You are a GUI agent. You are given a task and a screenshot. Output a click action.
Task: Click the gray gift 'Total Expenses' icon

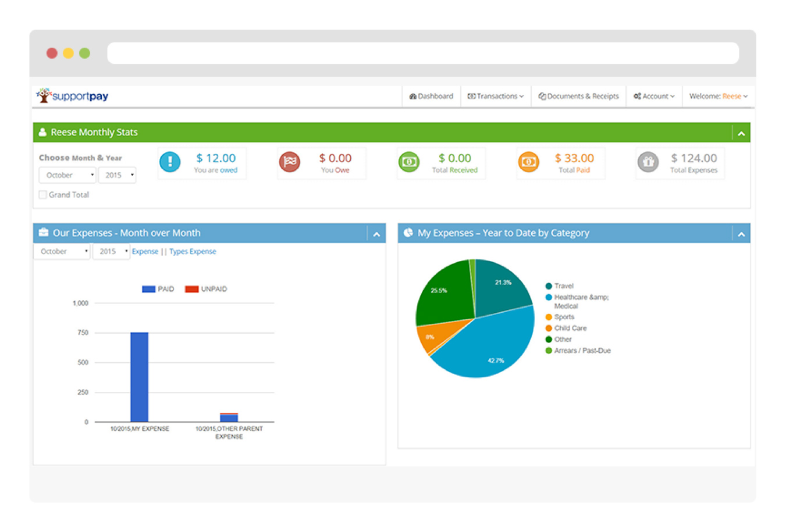click(648, 162)
